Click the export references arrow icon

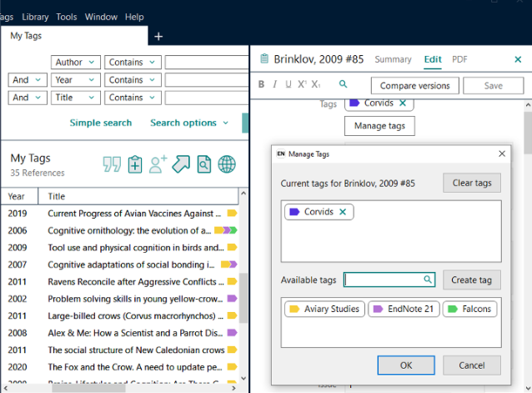click(181, 164)
